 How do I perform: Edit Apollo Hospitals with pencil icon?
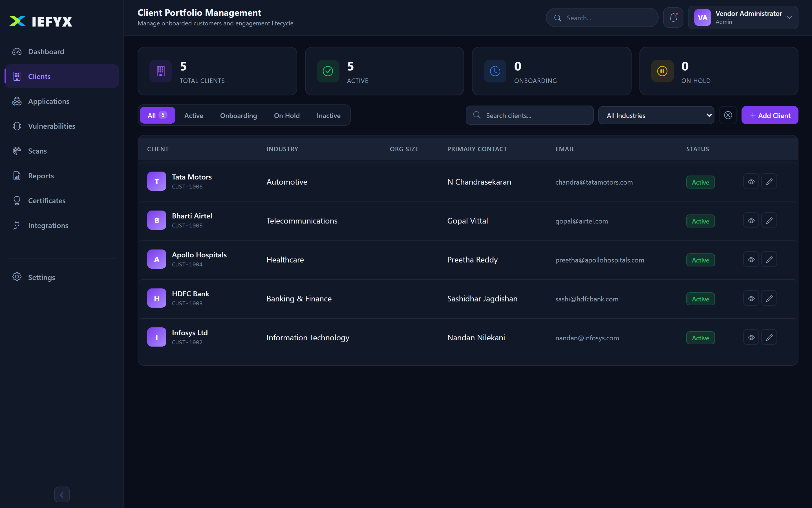tap(769, 259)
